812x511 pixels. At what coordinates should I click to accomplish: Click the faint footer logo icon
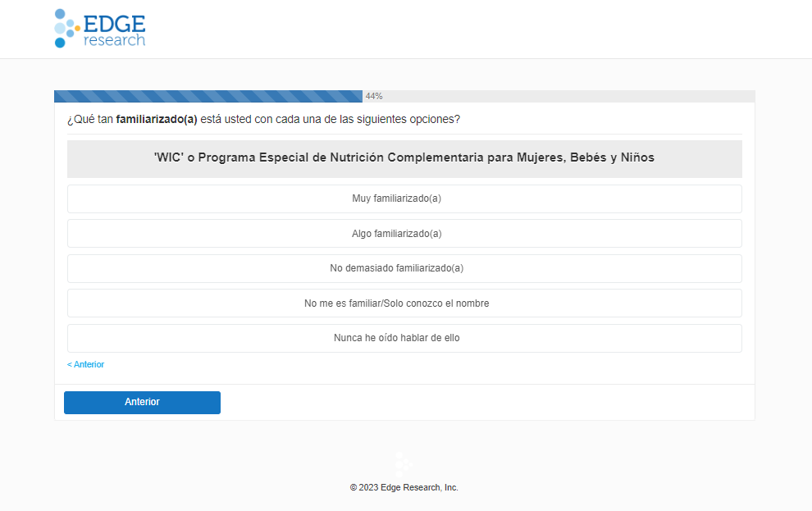click(x=404, y=464)
